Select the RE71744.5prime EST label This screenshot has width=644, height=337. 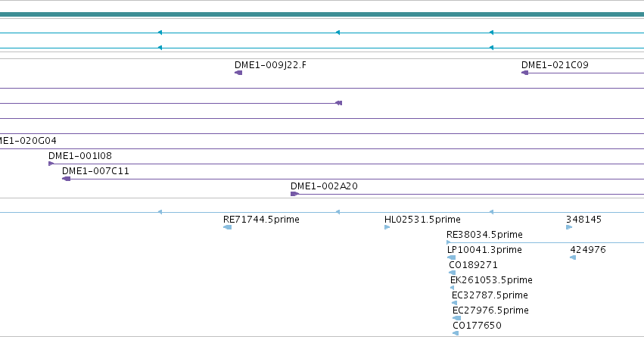pos(261,220)
